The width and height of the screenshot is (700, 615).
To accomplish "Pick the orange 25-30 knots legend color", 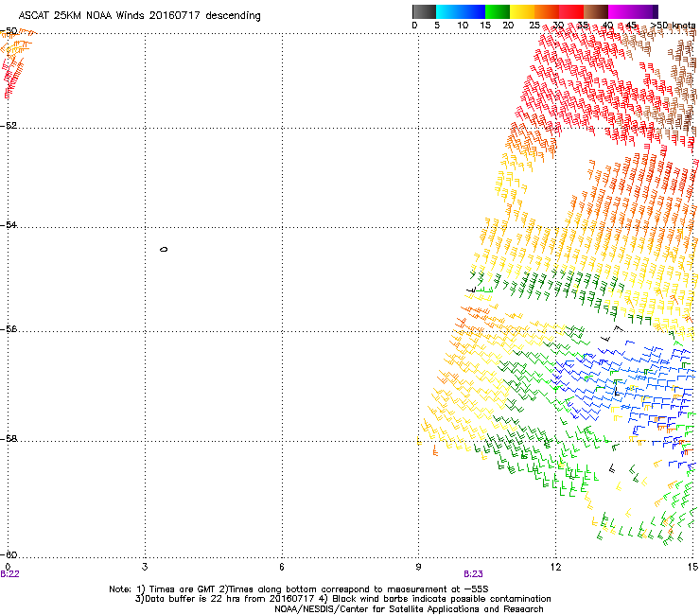I will pyautogui.click(x=547, y=11).
